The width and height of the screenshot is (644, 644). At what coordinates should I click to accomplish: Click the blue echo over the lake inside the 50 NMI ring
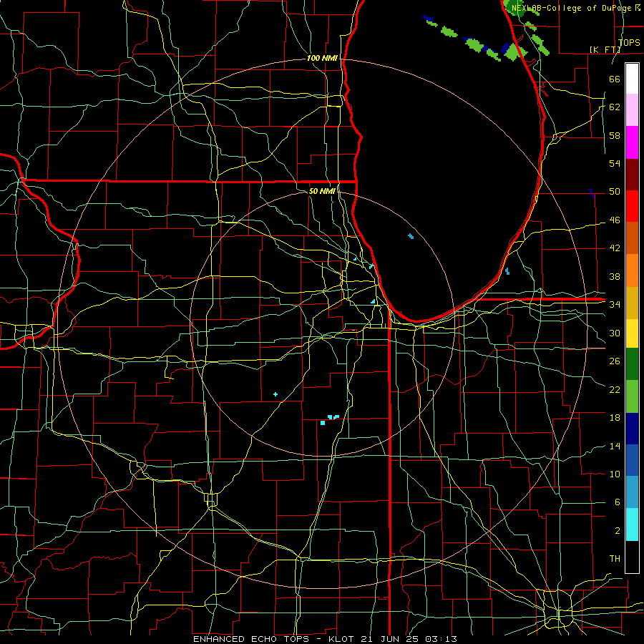(411, 236)
